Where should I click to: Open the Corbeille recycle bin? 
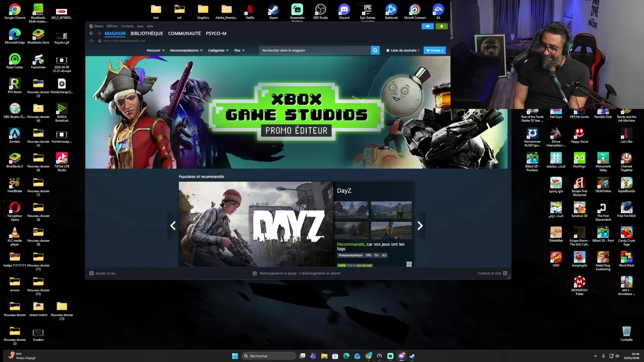[626, 333]
